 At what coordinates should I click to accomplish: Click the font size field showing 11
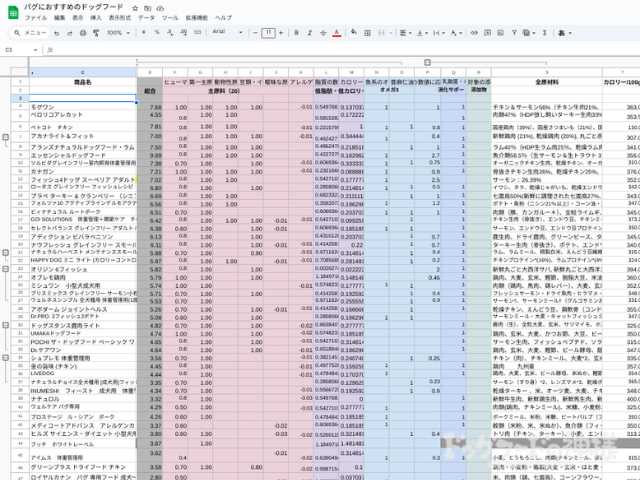(x=268, y=33)
